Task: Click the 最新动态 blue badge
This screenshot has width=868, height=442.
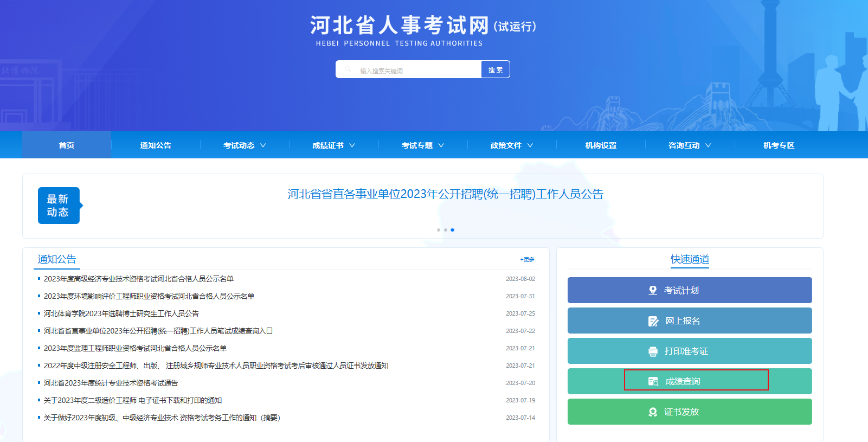Action: pos(59,206)
